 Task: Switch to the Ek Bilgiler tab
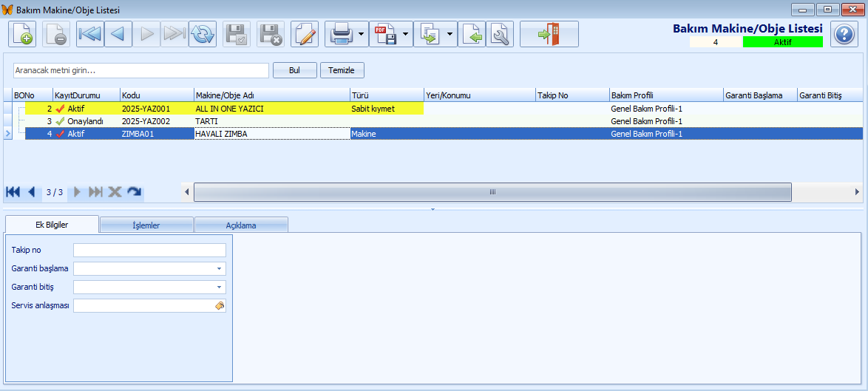click(x=52, y=225)
